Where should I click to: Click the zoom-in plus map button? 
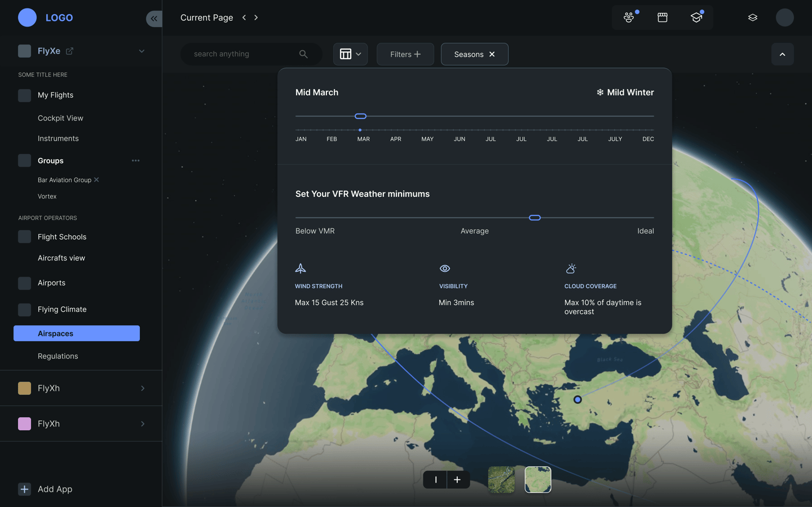[x=457, y=480]
